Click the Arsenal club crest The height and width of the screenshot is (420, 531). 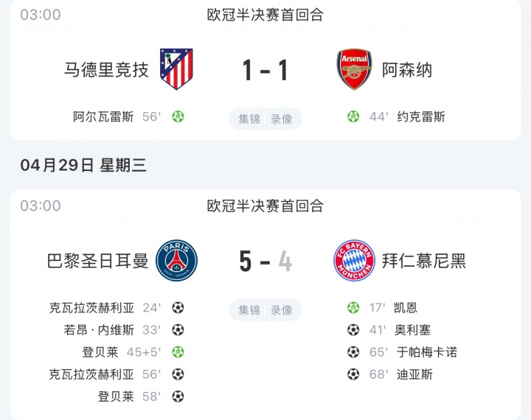pos(354,69)
